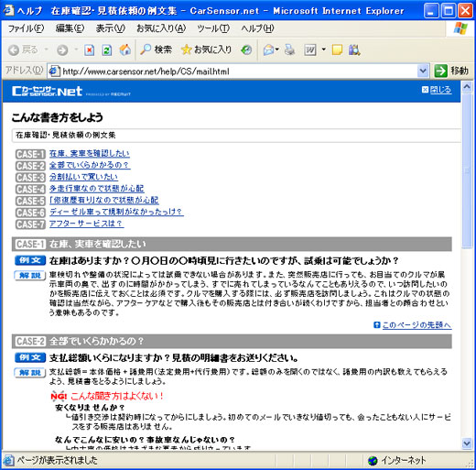Open CASE-7 link アフターサービスは？
Image resolution: width=476 pixels, height=470 pixels.
pos(86,224)
